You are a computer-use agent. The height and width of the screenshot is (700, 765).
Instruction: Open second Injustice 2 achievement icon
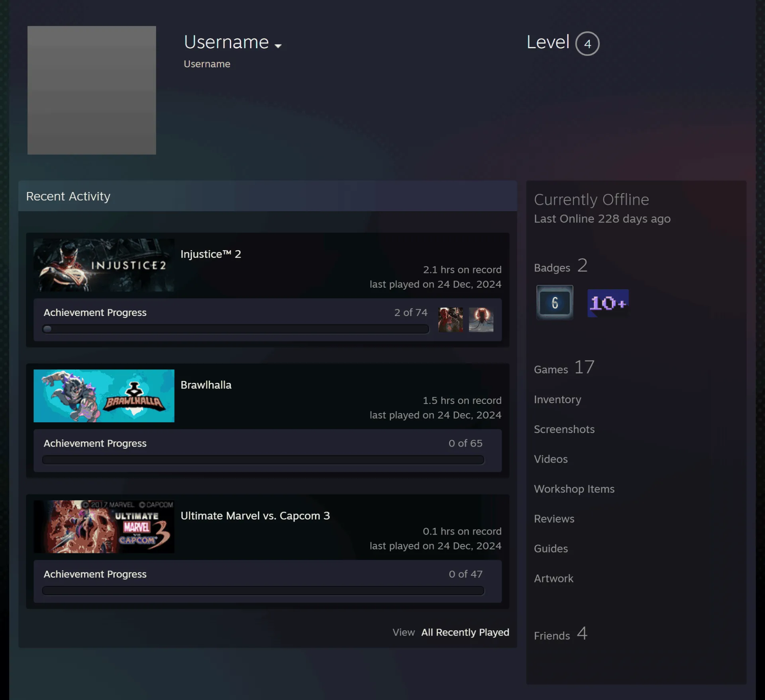pyautogui.click(x=481, y=320)
